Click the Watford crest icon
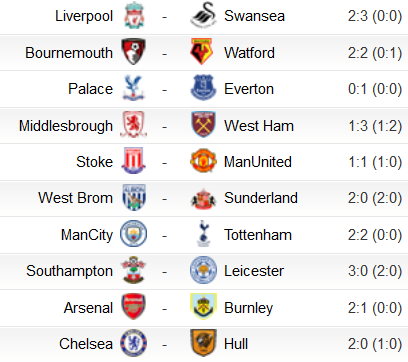 [202, 52]
